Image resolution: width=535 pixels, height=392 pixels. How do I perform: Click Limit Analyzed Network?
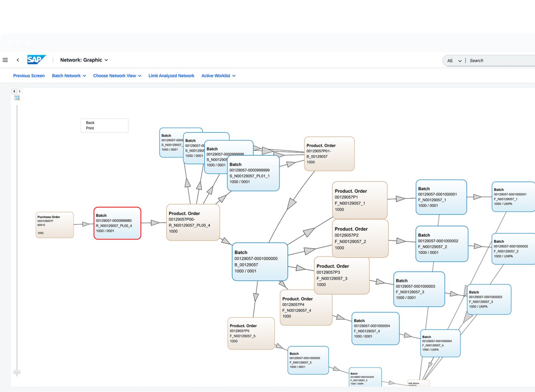[x=171, y=76]
